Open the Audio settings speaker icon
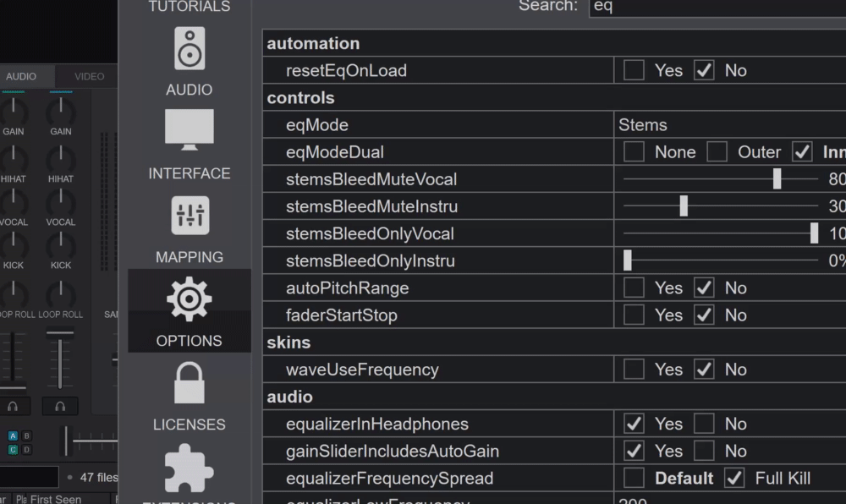The image size is (846, 504). coord(189,48)
